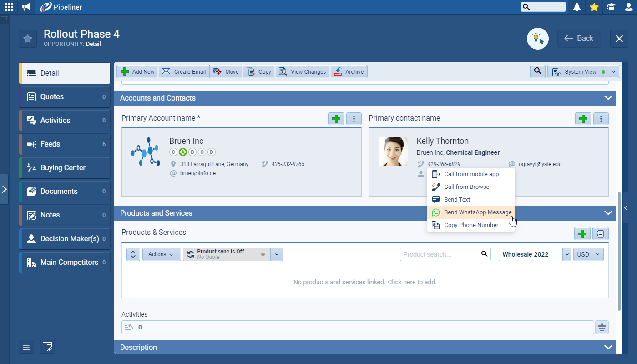
Task: Open Primary Account three-dot options menu
Action: [x=354, y=119]
